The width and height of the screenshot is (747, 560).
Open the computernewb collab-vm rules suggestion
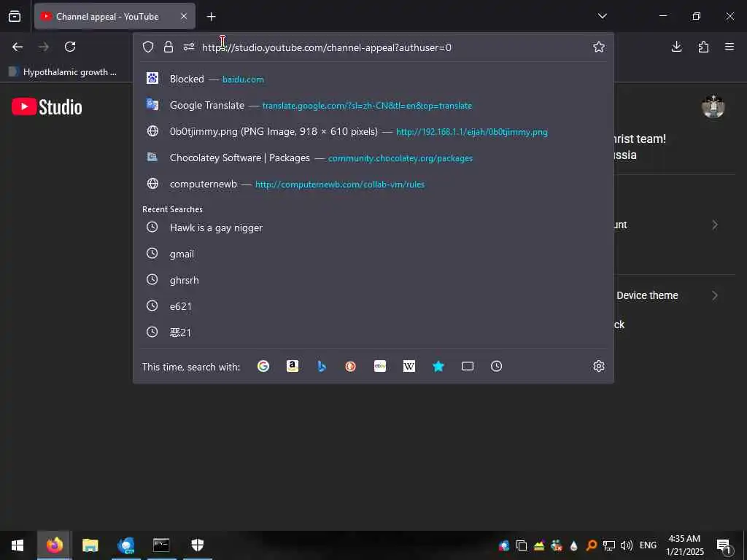click(x=373, y=184)
